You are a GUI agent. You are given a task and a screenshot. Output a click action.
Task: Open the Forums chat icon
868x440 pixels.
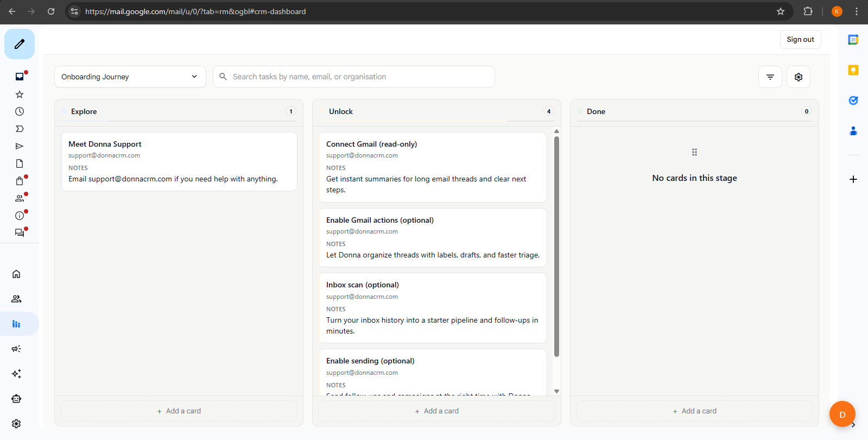pyautogui.click(x=20, y=232)
